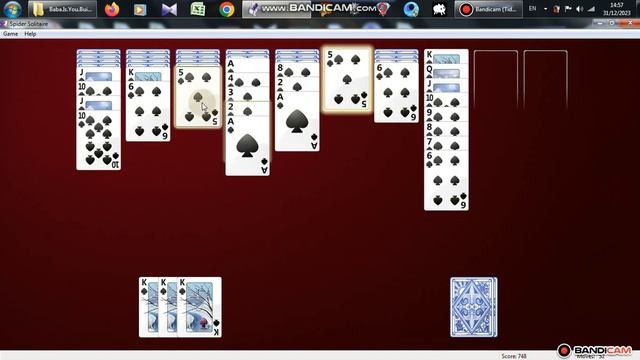Select the King in the second column
Viewport: 640px width, 360px height.
[148, 74]
